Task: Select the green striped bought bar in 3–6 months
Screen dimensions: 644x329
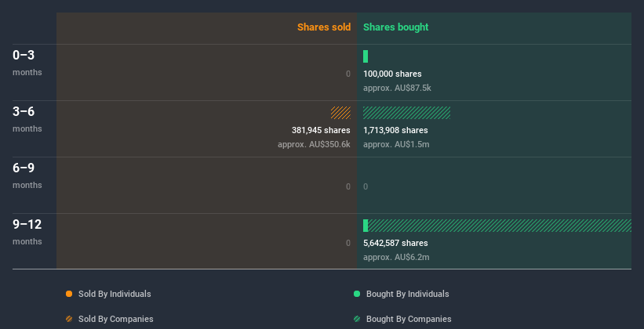Action: [406, 113]
